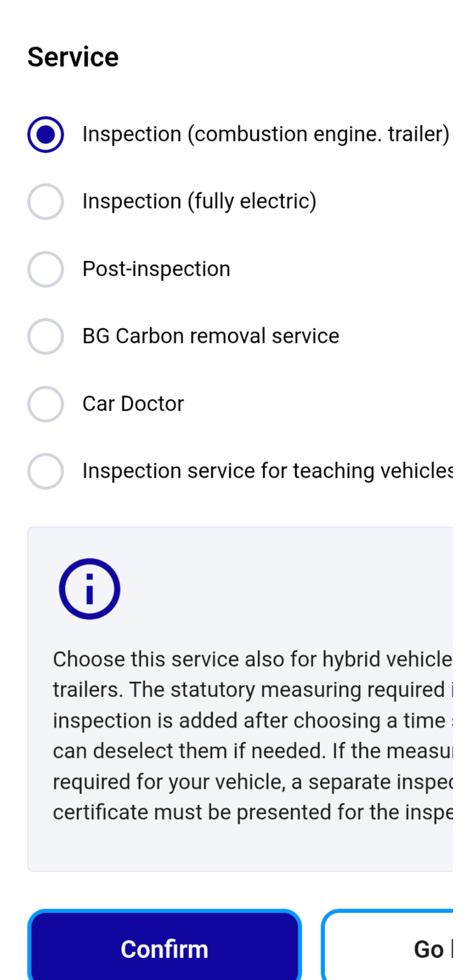Click the 'certificate must be presented' text line
The height and width of the screenshot is (980, 470).
pos(252,812)
